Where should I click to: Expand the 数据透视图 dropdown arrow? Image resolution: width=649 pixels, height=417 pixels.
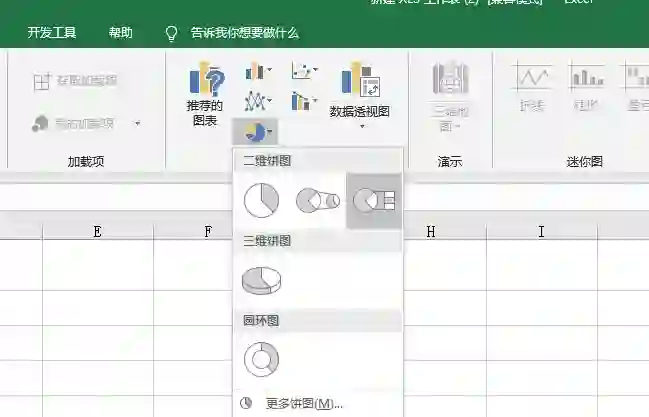point(362,126)
